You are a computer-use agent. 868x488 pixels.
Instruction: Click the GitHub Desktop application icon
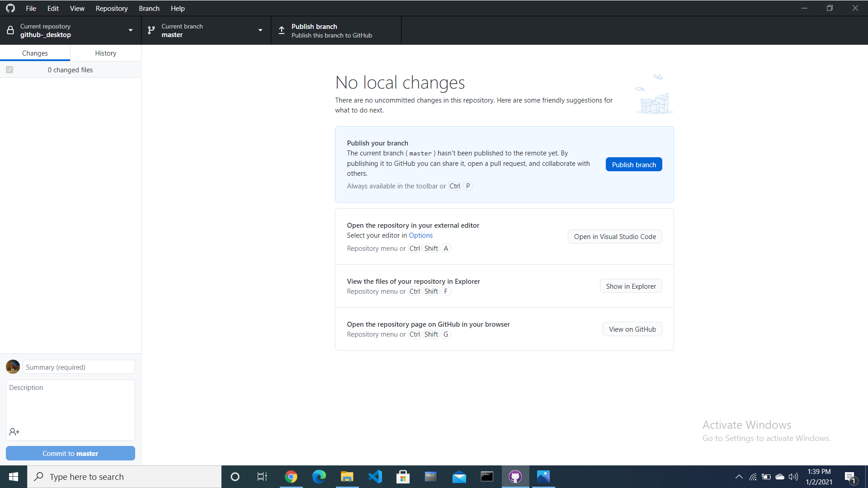tap(515, 476)
